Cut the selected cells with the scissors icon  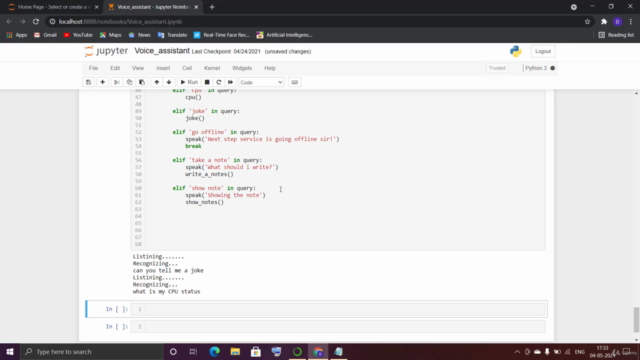click(x=117, y=82)
